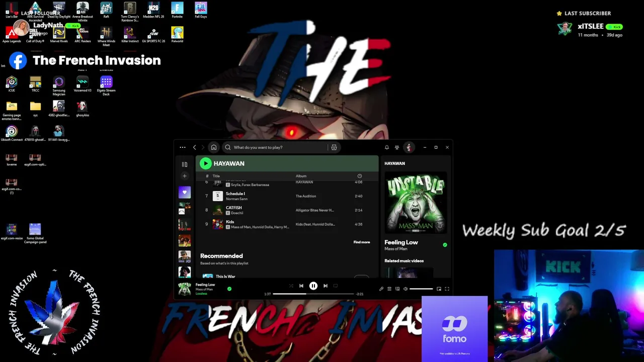Pause the current song
Screen dimensions: 644x362
[313, 286]
